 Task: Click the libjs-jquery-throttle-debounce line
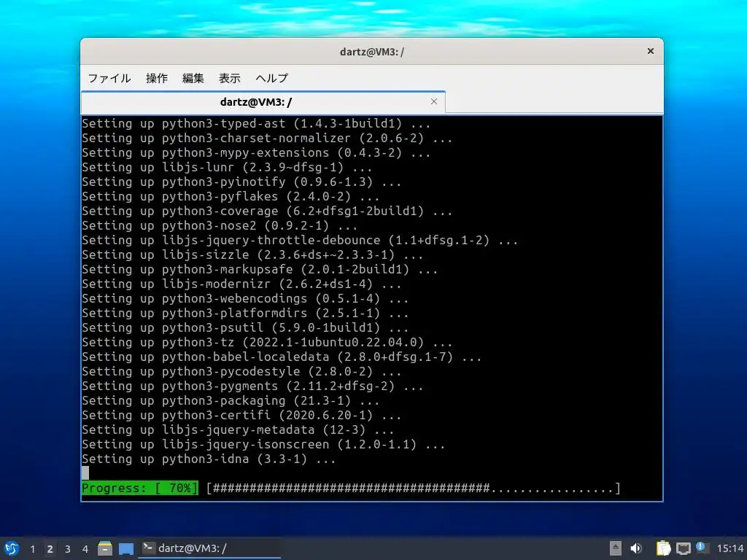point(300,241)
